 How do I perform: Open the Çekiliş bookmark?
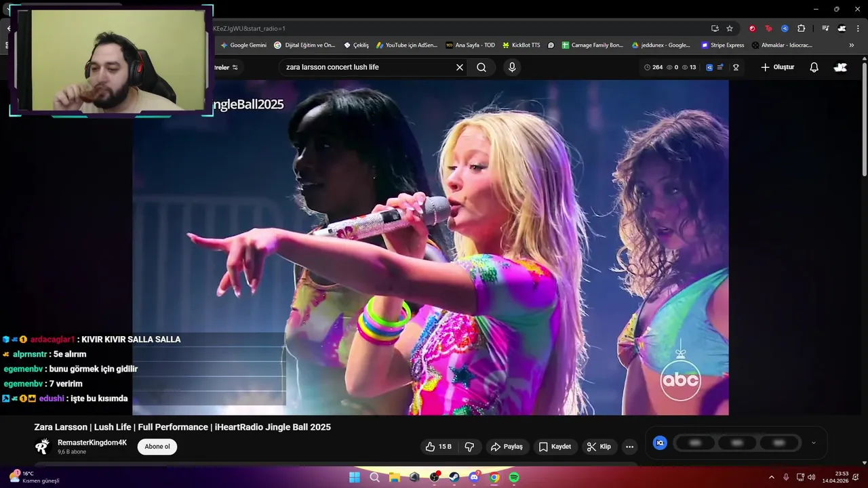356,45
